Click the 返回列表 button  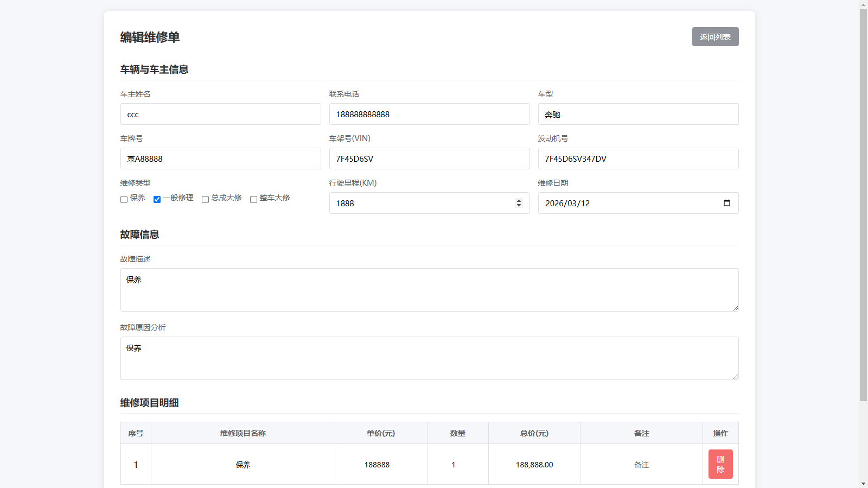715,37
